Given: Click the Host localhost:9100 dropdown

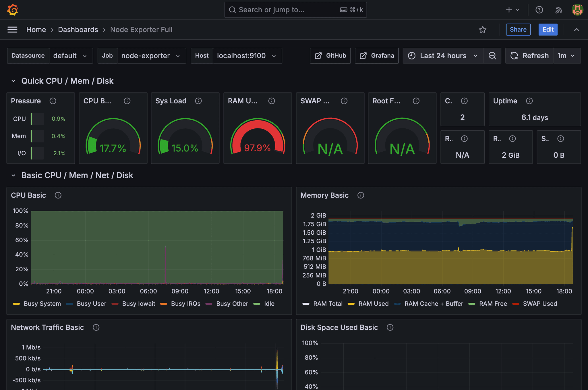Looking at the screenshot, I should tap(246, 56).
